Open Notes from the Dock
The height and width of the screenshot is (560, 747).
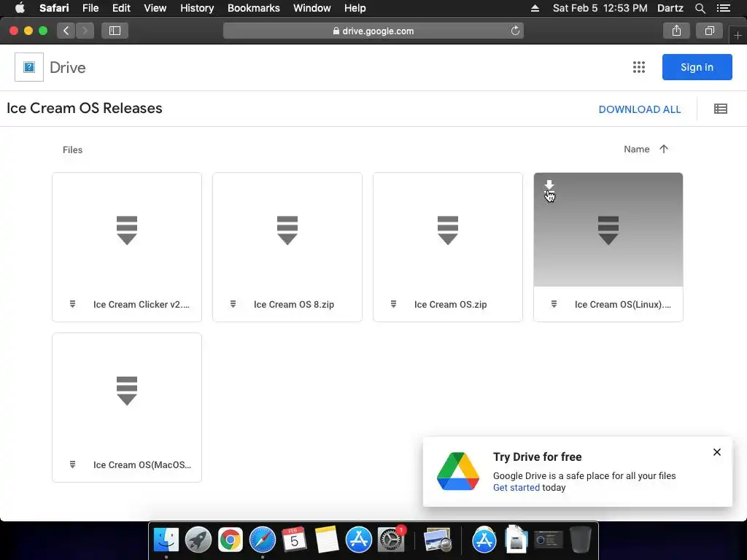[326, 540]
